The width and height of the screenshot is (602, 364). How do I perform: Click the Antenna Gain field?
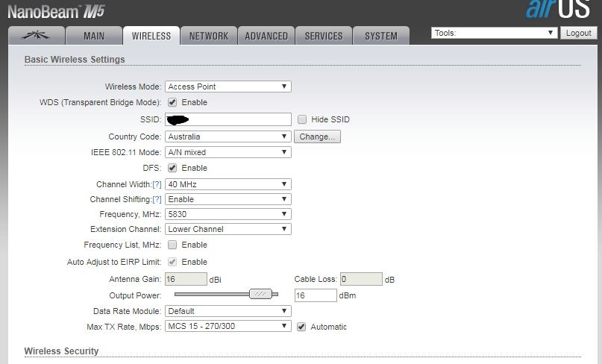(186, 279)
